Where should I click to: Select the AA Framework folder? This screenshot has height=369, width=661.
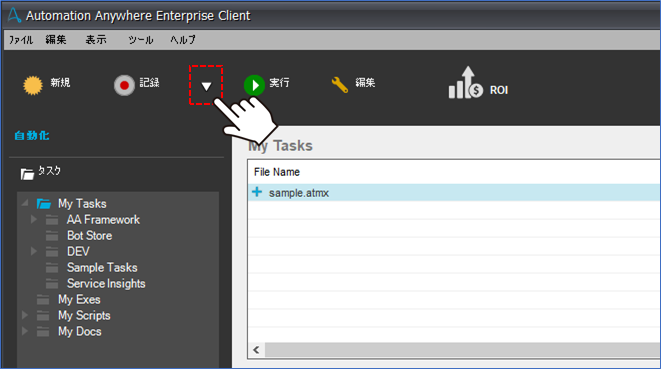coord(103,220)
